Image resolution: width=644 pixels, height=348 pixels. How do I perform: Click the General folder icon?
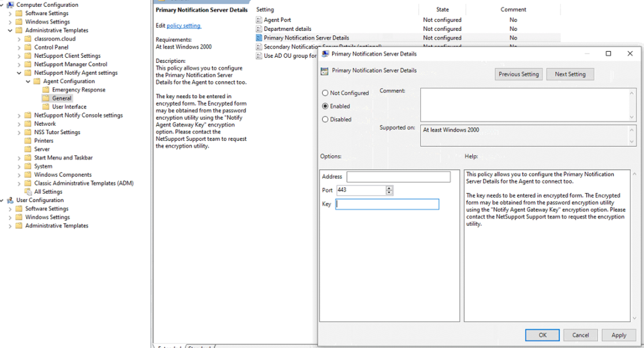point(46,98)
